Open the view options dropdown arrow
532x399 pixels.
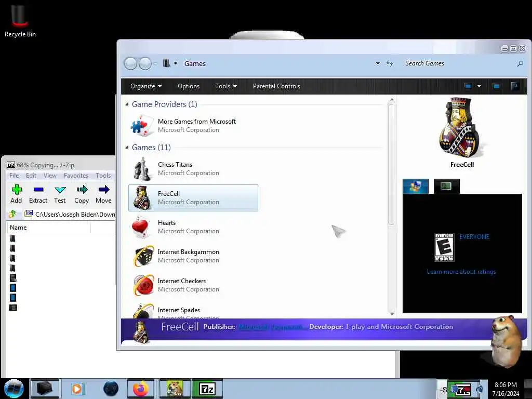[479, 86]
